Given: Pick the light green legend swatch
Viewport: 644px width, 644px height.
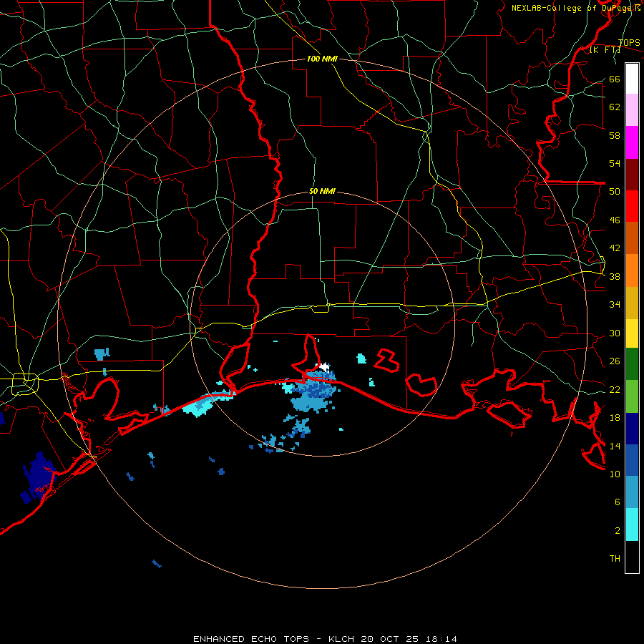Looking at the screenshot, I should tap(632, 396).
